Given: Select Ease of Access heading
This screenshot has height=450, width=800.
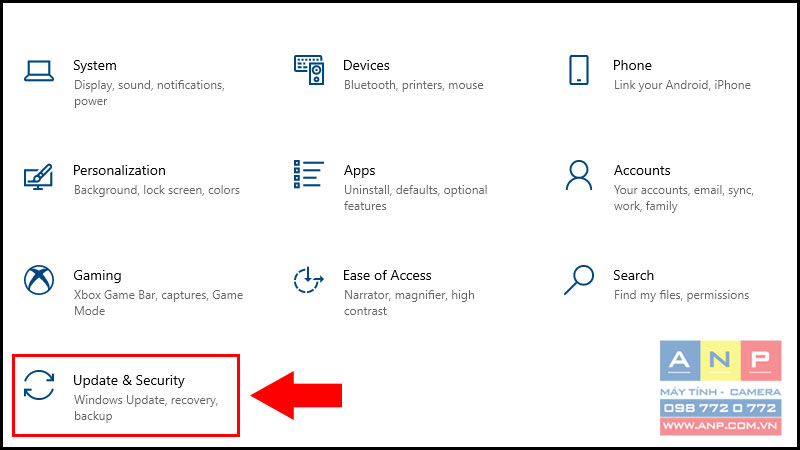Looking at the screenshot, I should [x=387, y=276].
